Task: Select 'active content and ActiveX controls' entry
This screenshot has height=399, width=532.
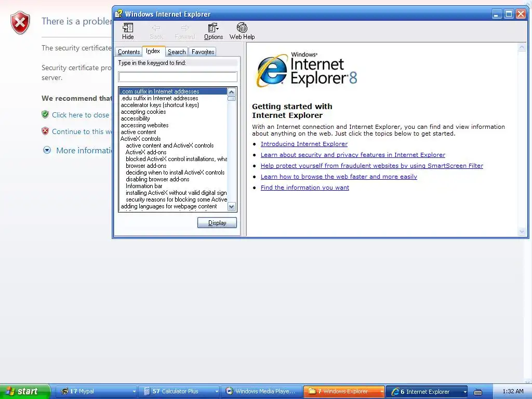Action: coord(174,145)
